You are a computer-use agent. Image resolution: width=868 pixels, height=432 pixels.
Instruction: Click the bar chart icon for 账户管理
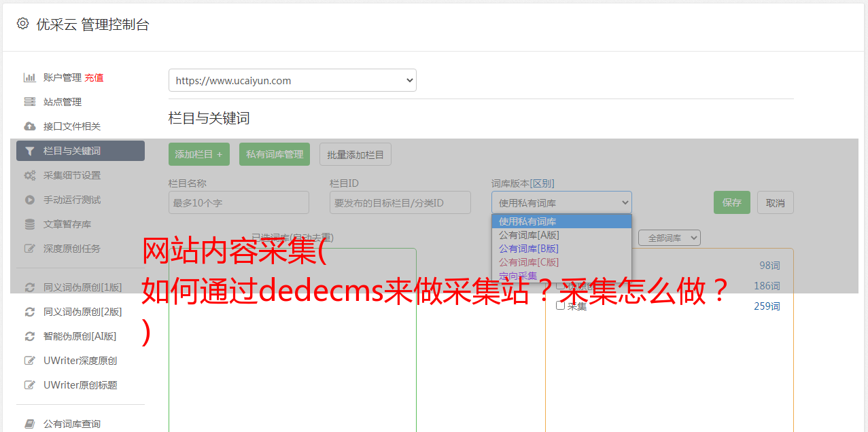point(30,77)
